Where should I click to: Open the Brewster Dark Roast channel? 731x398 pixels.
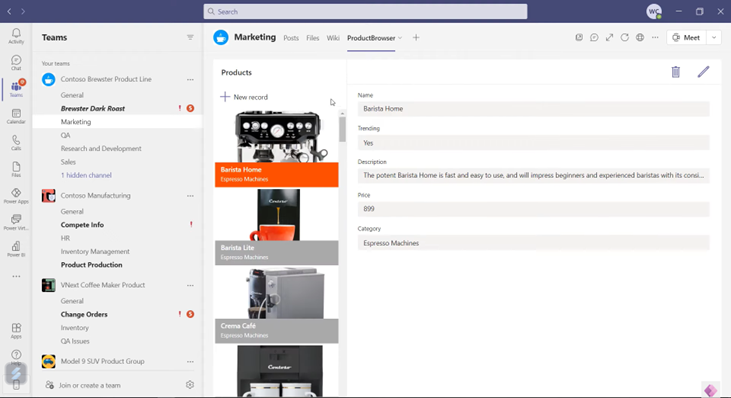click(x=93, y=109)
